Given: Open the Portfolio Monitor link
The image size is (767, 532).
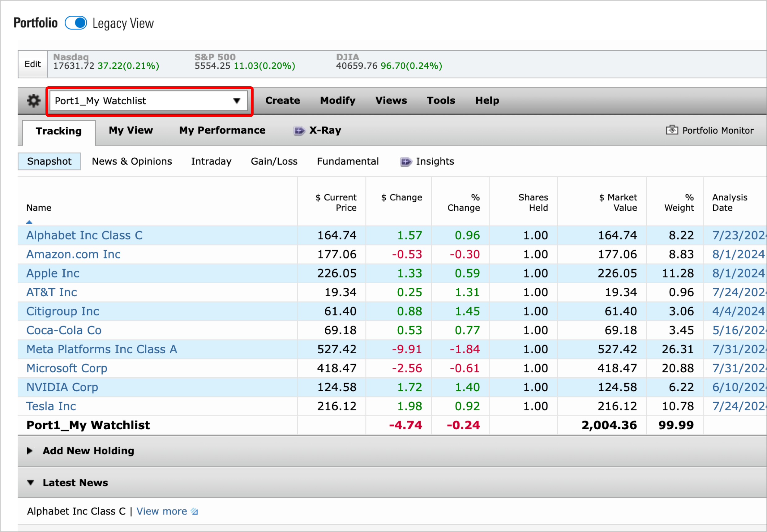Looking at the screenshot, I should [x=718, y=130].
